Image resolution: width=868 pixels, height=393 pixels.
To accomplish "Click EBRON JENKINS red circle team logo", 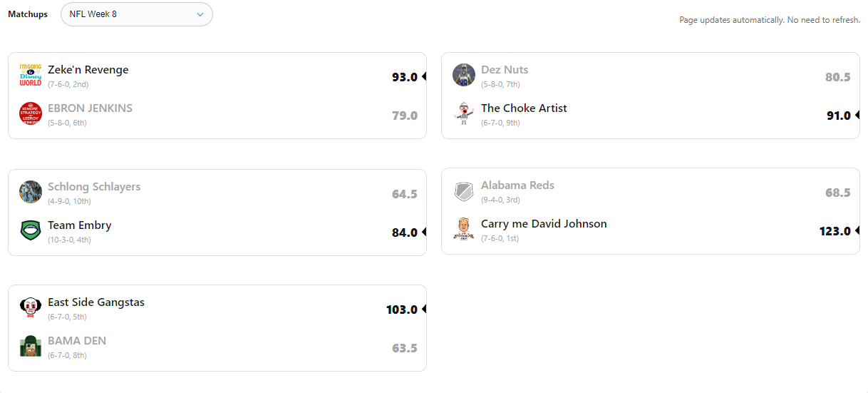I will click(31, 113).
